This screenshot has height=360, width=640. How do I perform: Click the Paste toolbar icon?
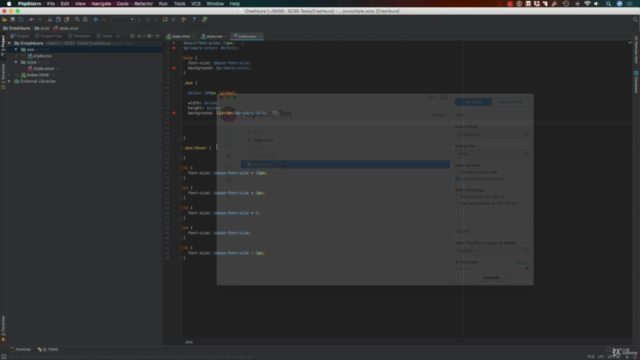[67, 19]
